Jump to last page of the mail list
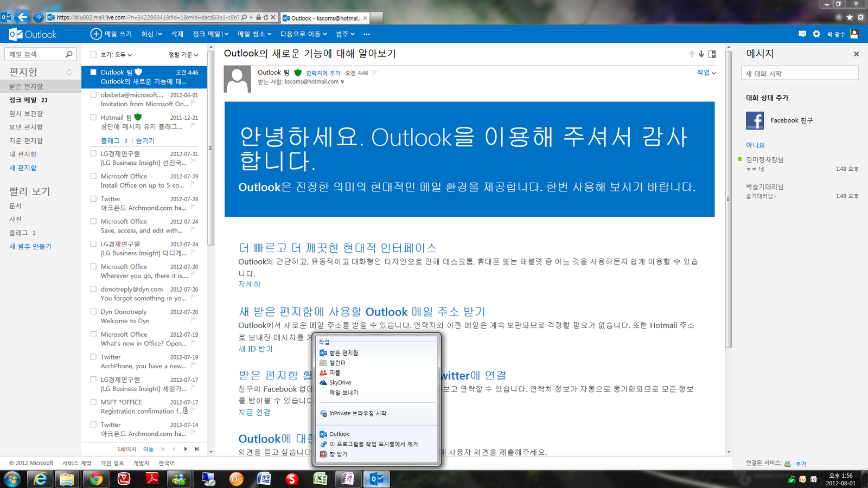Image resolution: width=868 pixels, height=488 pixels. (x=196, y=449)
